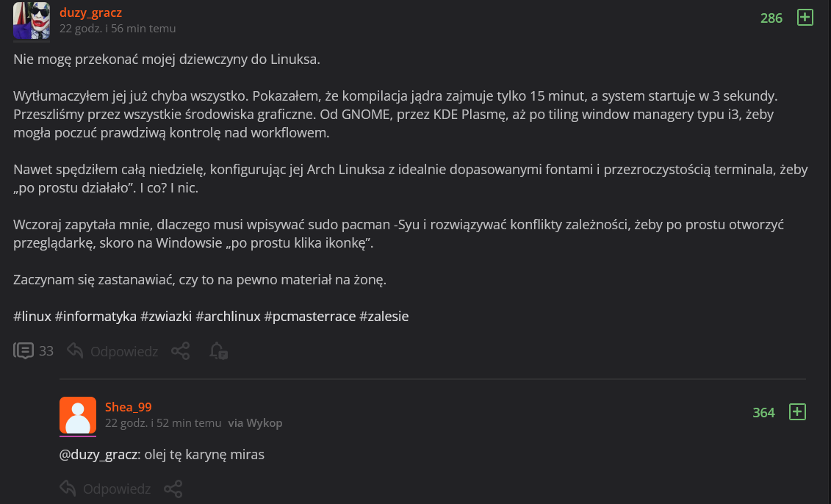Image resolution: width=831 pixels, height=504 pixels.
Task: Browse the #pcmasterrace tag
Action: [309, 317]
